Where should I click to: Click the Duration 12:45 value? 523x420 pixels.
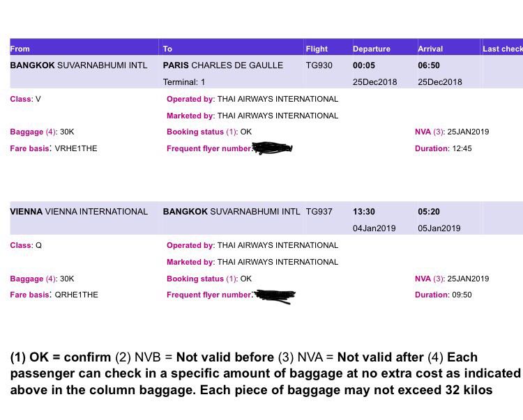(x=462, y=148)
